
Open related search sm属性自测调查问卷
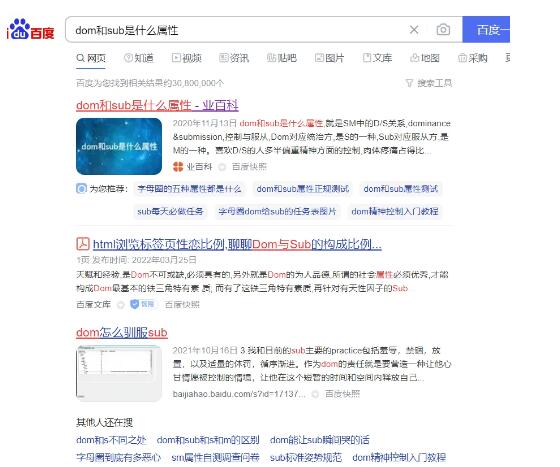tap(215, 457)
